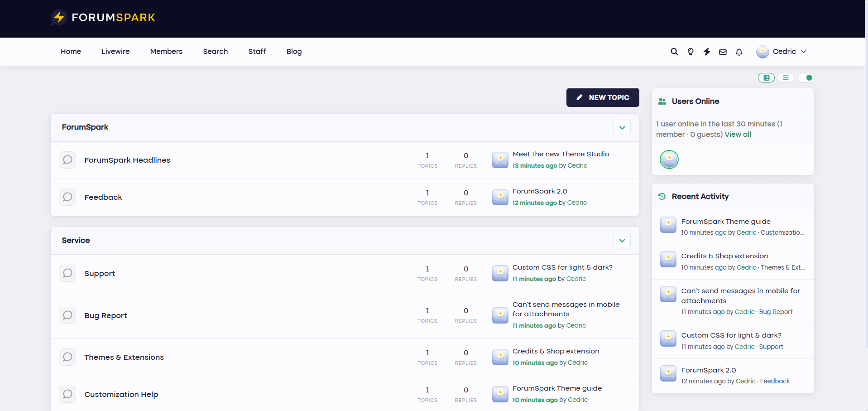Open search via the magnifier icon

(674, 52)
